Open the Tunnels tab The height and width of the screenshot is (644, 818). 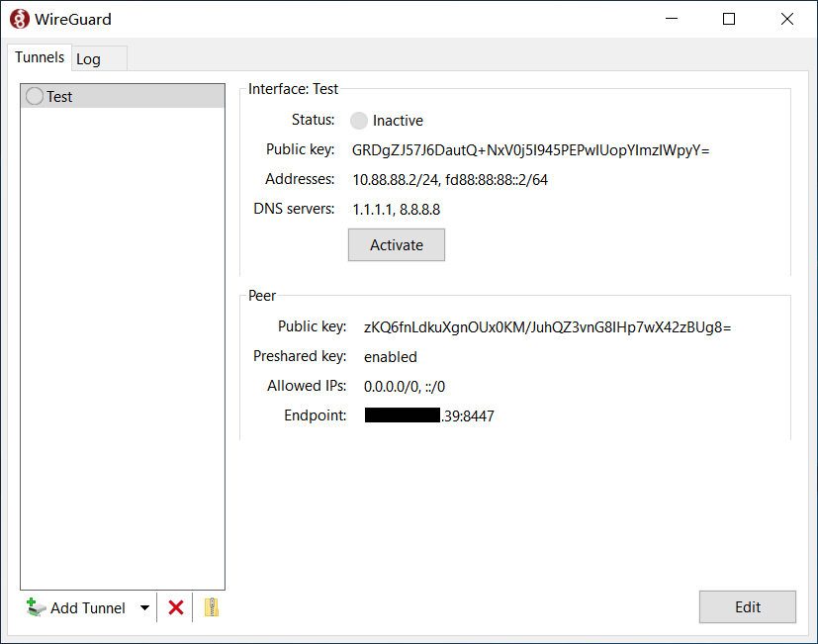coord(40,58)
